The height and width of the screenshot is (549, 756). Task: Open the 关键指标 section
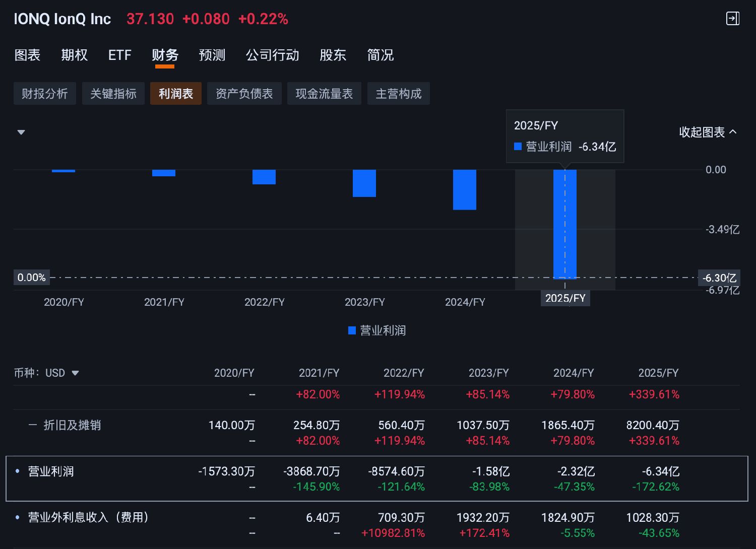(113, 94)
